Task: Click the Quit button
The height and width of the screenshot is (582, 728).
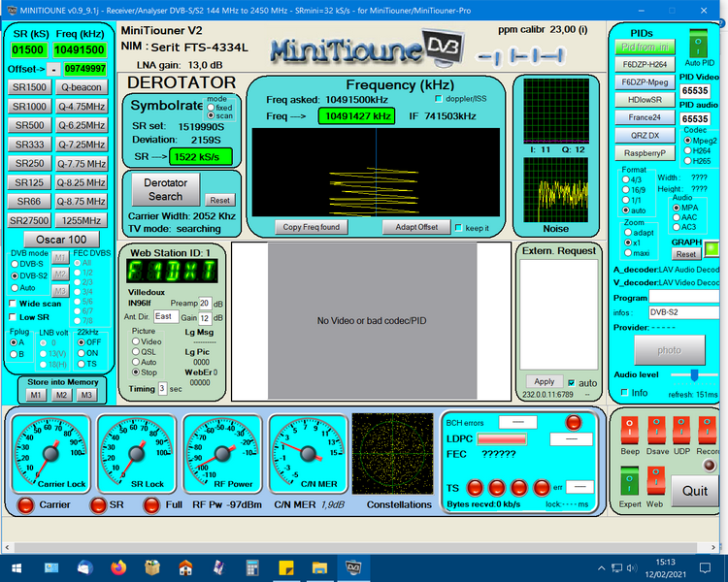Action: click(695, 491)
